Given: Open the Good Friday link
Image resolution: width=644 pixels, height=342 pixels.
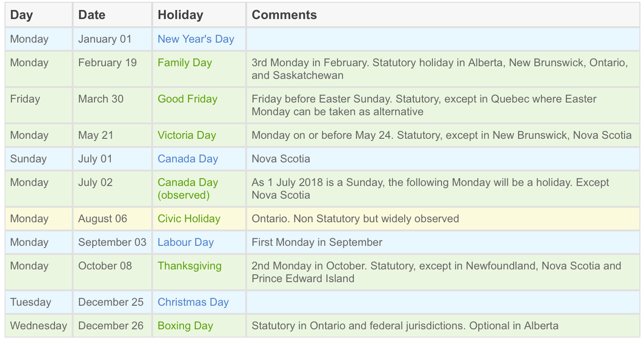Looking at the screenshot, I should click(x=188, y=99).
